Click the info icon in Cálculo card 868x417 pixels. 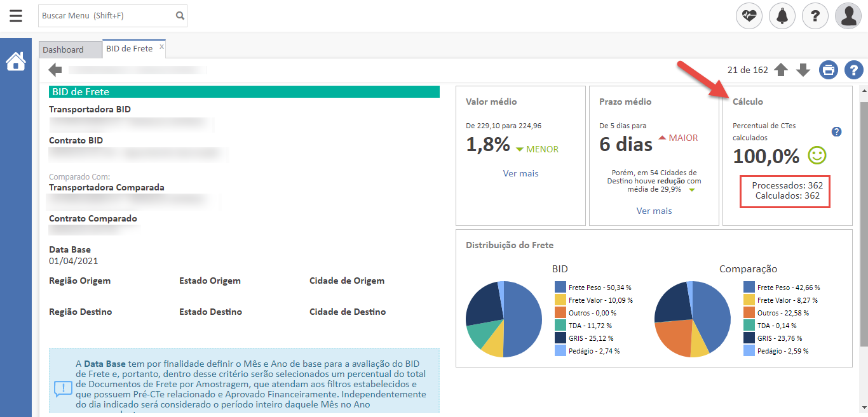click(x=837, y=131)
